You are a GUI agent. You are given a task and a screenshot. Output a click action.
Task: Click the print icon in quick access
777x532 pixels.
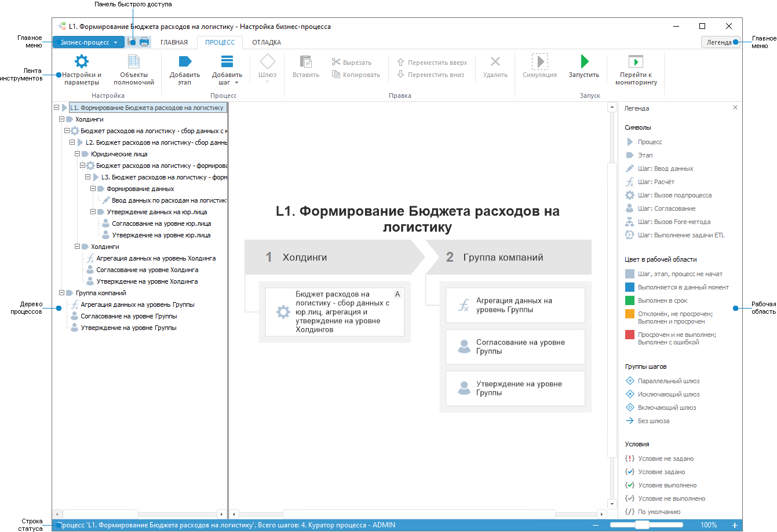point(144,42)
